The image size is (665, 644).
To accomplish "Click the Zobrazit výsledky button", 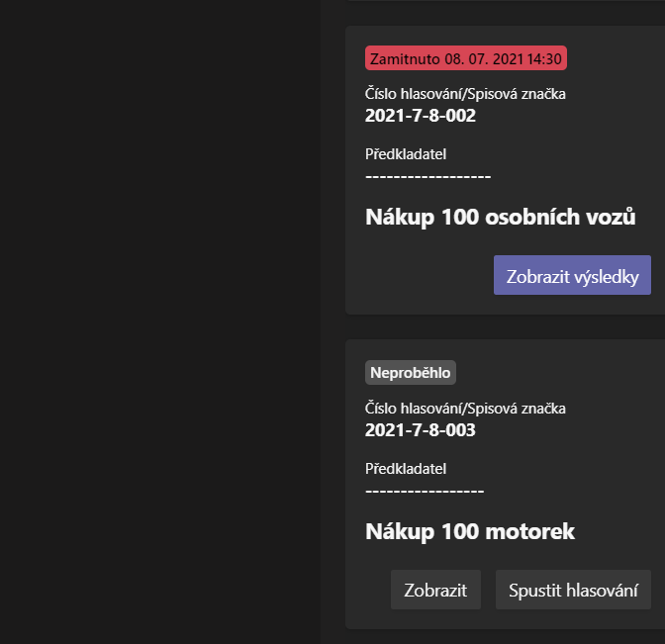I will [x=572, y=275].
